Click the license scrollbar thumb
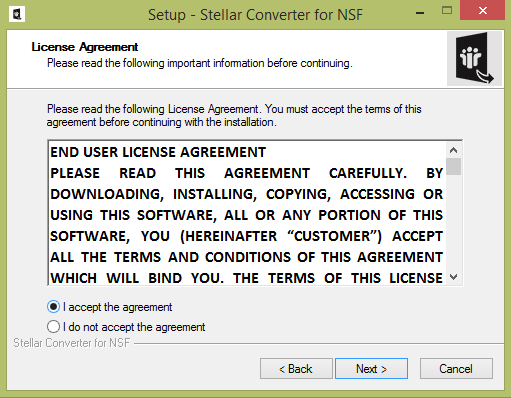Viewport: 511px width, 398px height. pos(453,166)
